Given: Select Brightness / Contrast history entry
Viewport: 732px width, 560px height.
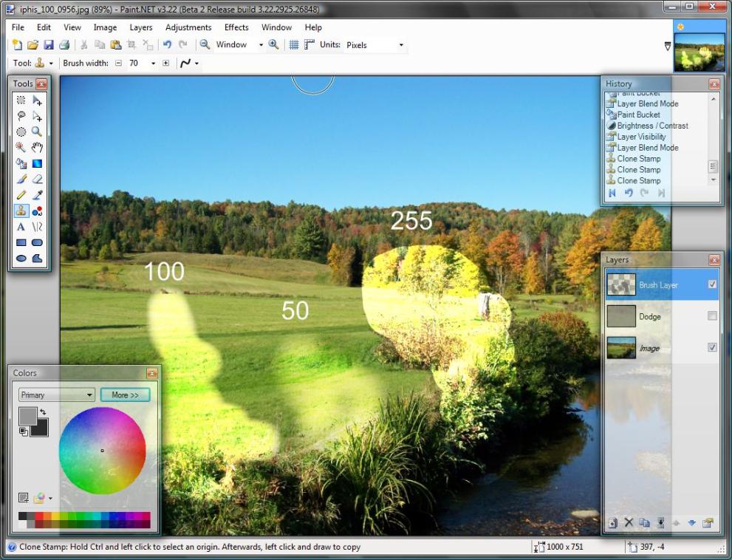Looking at the screenshot, I should pyautogui.click(x=652, y=126).
